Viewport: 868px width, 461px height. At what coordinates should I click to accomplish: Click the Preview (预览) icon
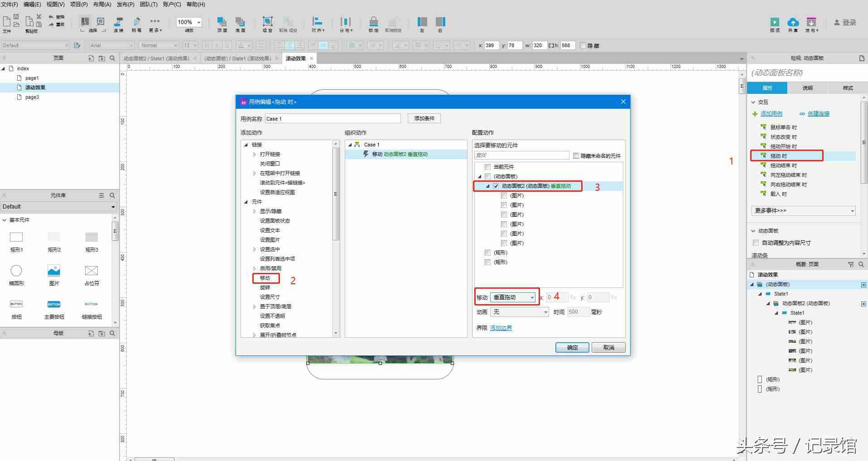point(775,22)
